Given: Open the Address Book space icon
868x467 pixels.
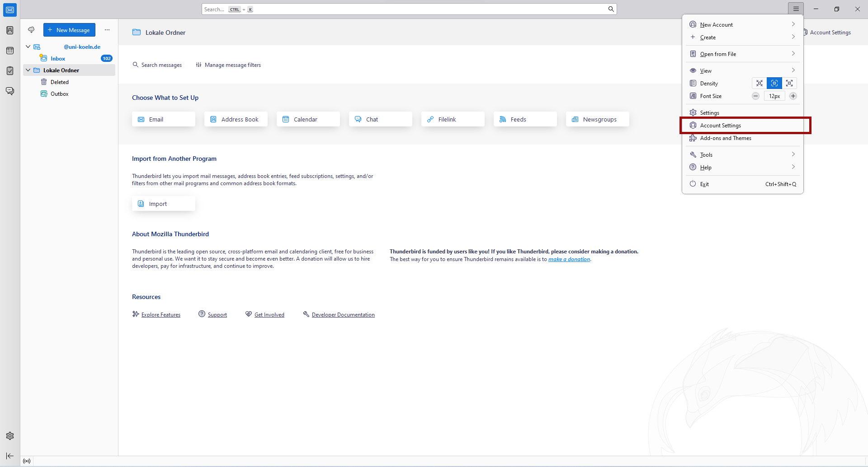Looking at the screenshot, I should click(x=10, y=30).
